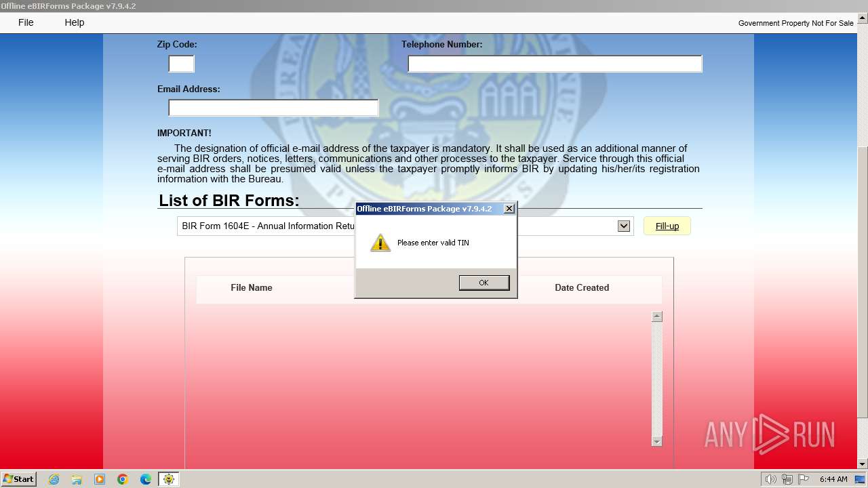Launch Google Chrome from taskbar

point(123,479)
